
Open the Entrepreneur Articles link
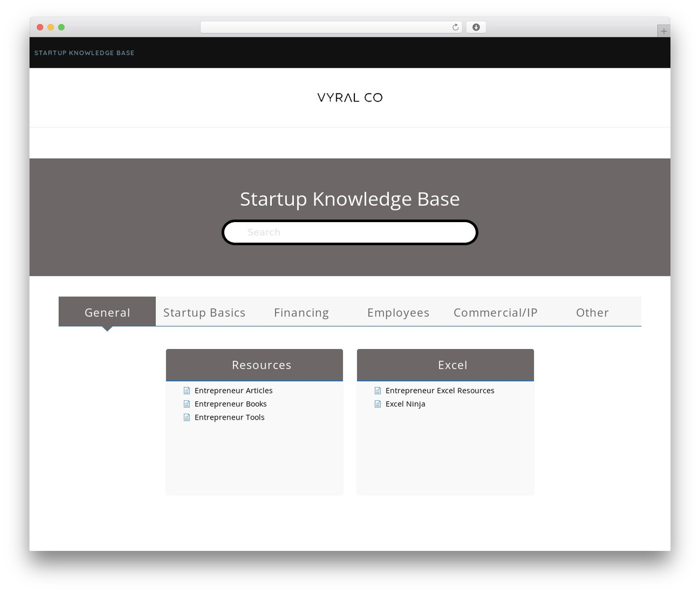click(234, 391)
